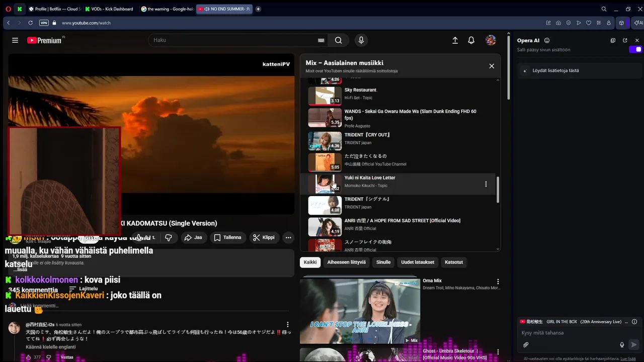The width and height of the screenshot is (644, 362).
Task: Open the Opera main menu logo
Action: click(8, 9)
